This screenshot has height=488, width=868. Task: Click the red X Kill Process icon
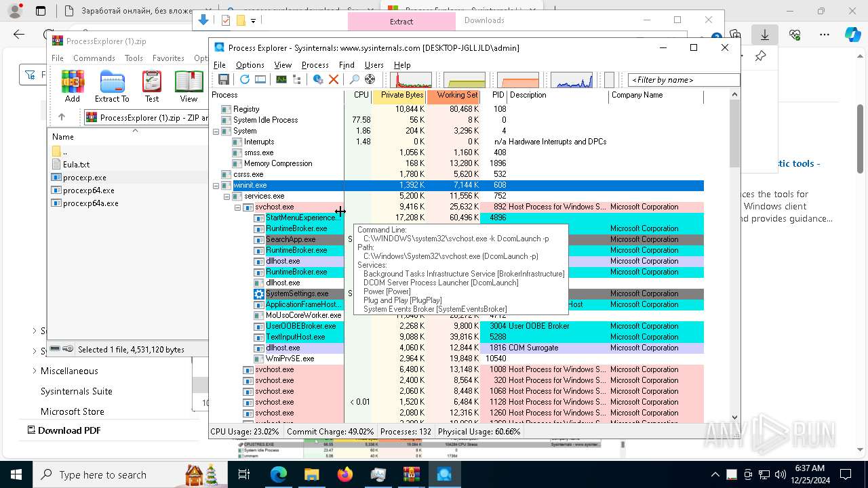pos(333,79)
